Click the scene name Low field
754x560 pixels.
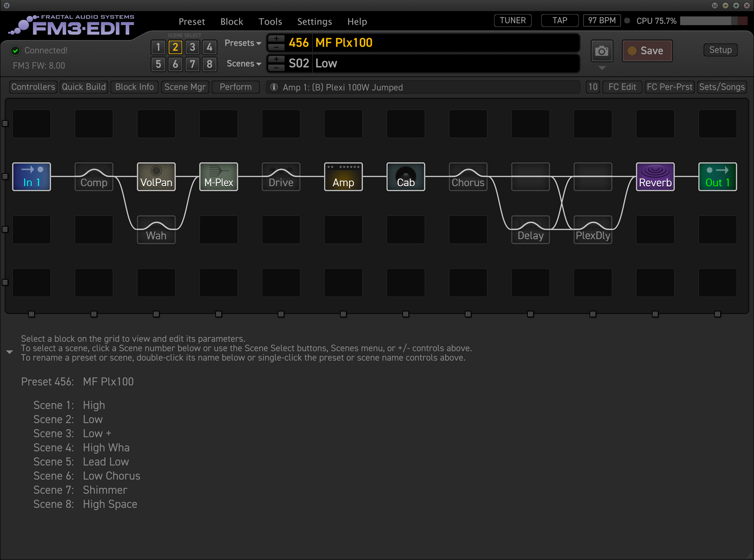pos(446,64)
